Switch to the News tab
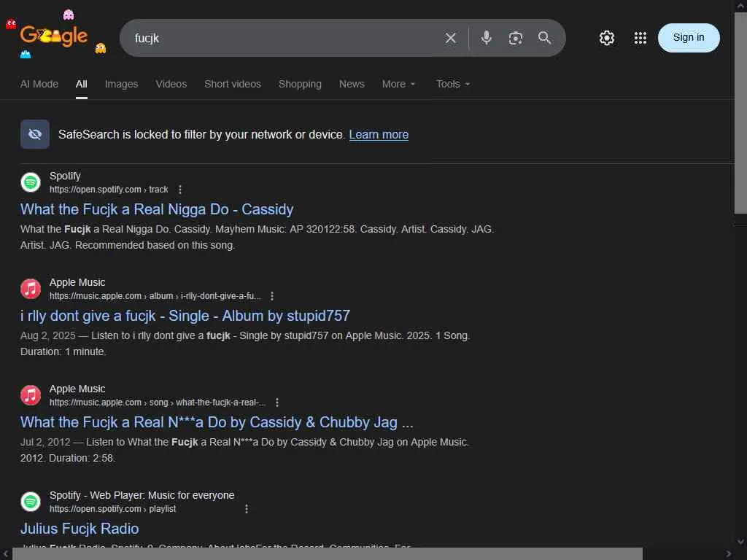This screenshot has height=560, width=747. coord(352,84)
